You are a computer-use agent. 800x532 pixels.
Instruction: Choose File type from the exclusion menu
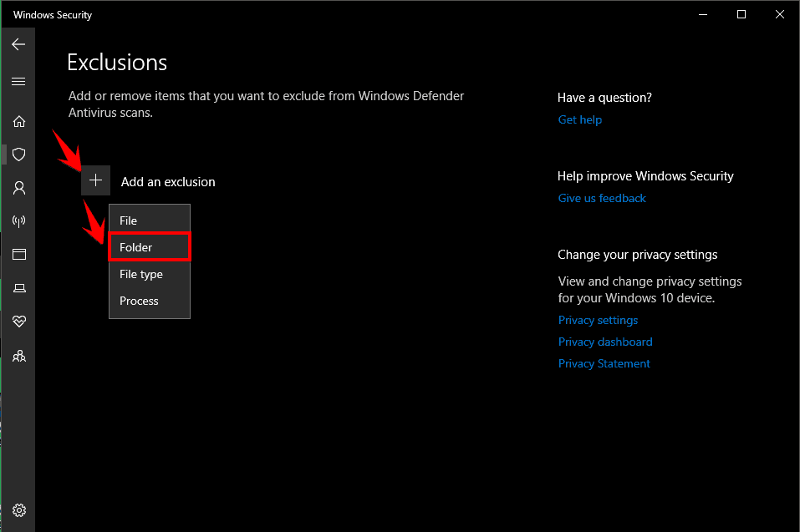(x=140, y=274)
